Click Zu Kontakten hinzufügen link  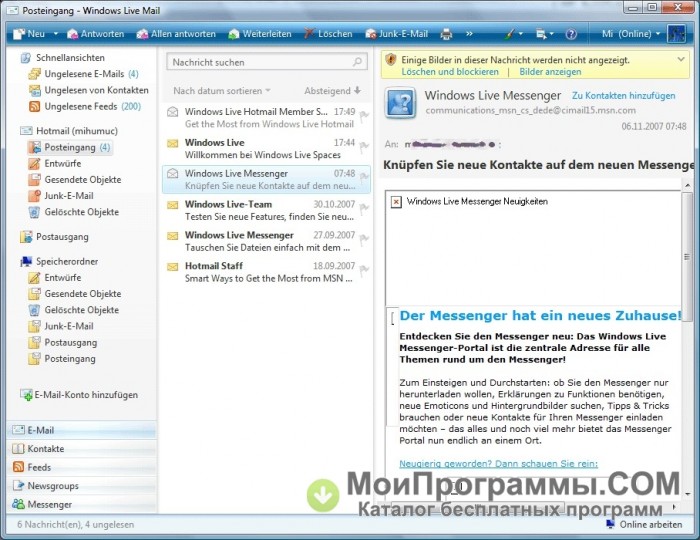click(x=623, y=96)
